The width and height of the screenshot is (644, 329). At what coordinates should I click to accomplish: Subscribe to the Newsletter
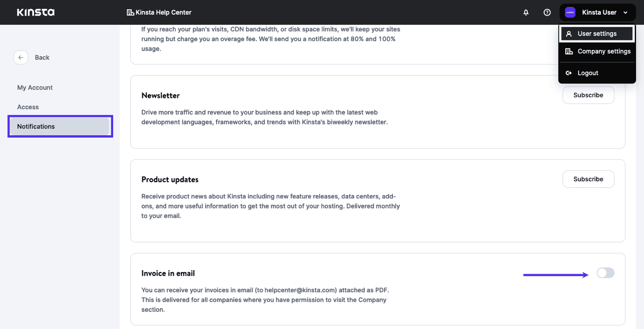588,95
